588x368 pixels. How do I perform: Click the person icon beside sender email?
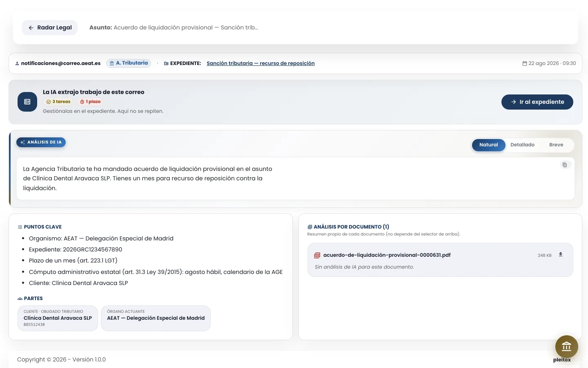pyautogui.click(x=17, y=63)
